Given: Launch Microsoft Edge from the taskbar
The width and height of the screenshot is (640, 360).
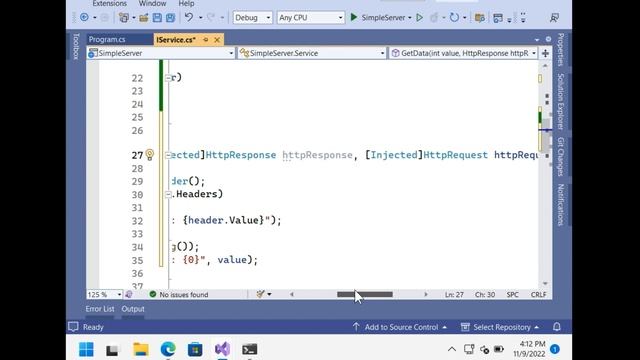Looking at the screenshot, I should [x=168, y=349].
